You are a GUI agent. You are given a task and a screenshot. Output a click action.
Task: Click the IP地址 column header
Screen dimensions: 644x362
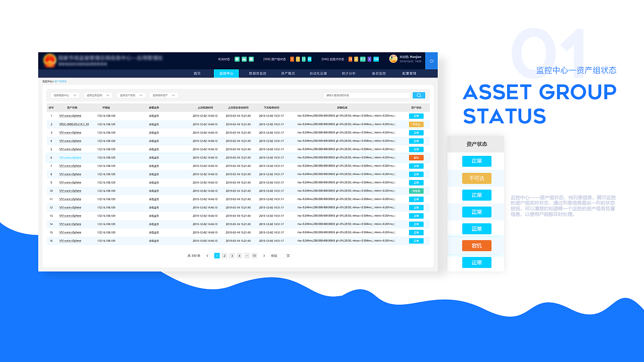click(106, 108)
